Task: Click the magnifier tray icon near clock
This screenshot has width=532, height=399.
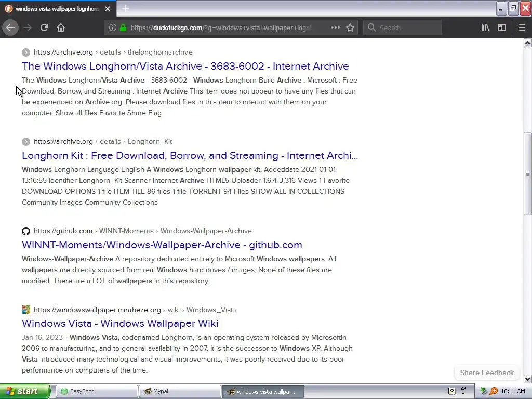Action: click(x=494, y=391)
